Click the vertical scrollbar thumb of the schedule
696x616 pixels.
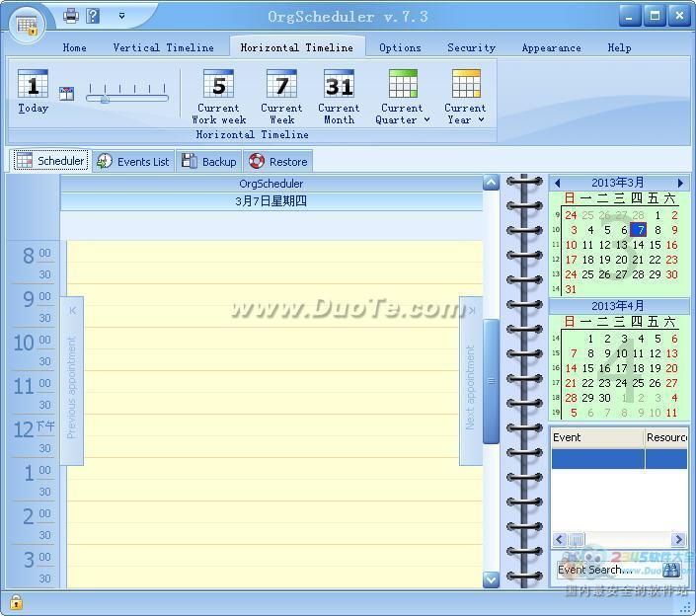(491, 381)
